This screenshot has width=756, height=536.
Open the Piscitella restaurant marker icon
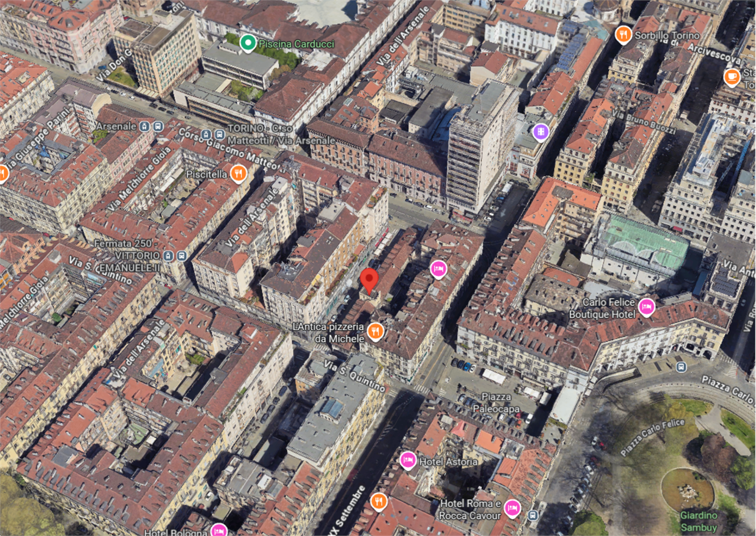[x=239, y=173]
